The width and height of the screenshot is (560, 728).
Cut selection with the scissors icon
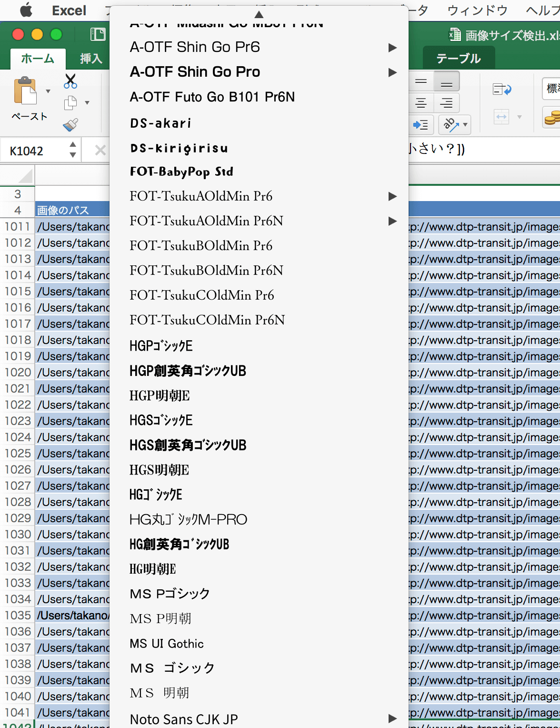(x=70, y=81)
